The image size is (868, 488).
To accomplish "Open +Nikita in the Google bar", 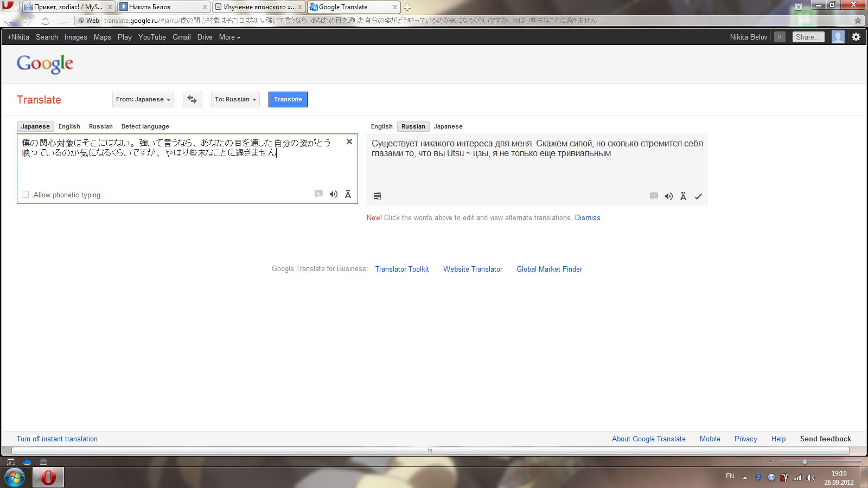I will coord(18,37).
